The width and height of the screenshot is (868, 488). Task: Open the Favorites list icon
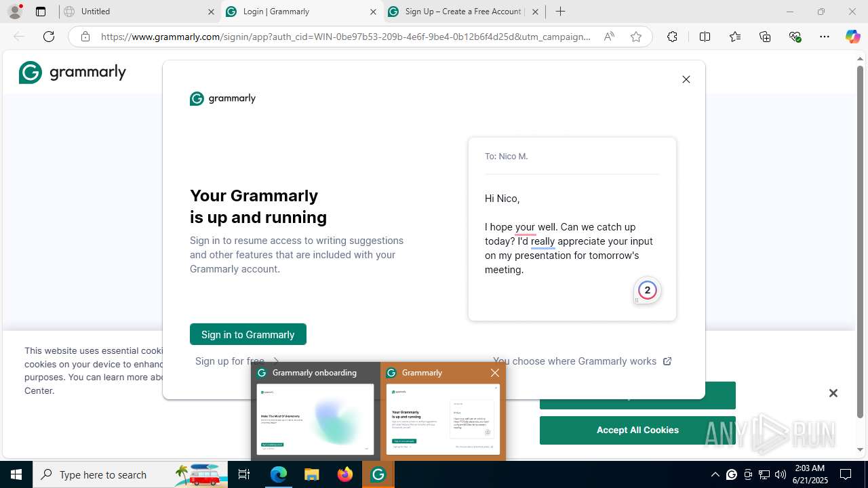(x=735, y=37)
